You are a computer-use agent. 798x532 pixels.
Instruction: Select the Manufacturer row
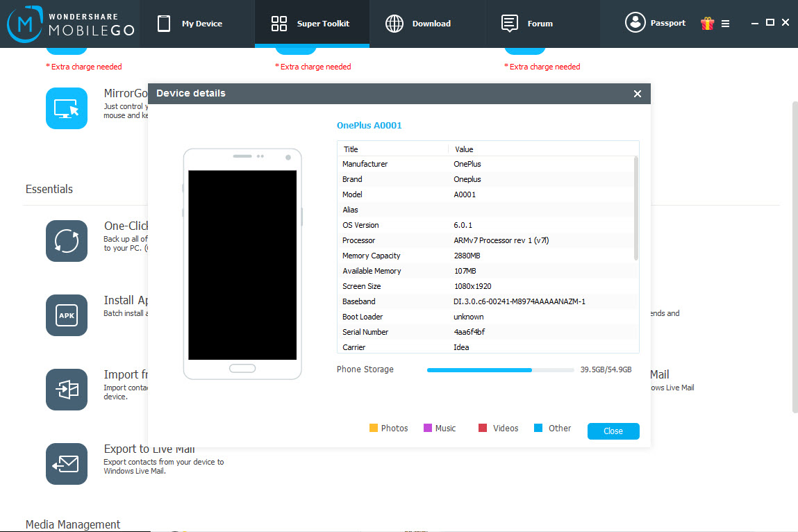tap(486, 164)
